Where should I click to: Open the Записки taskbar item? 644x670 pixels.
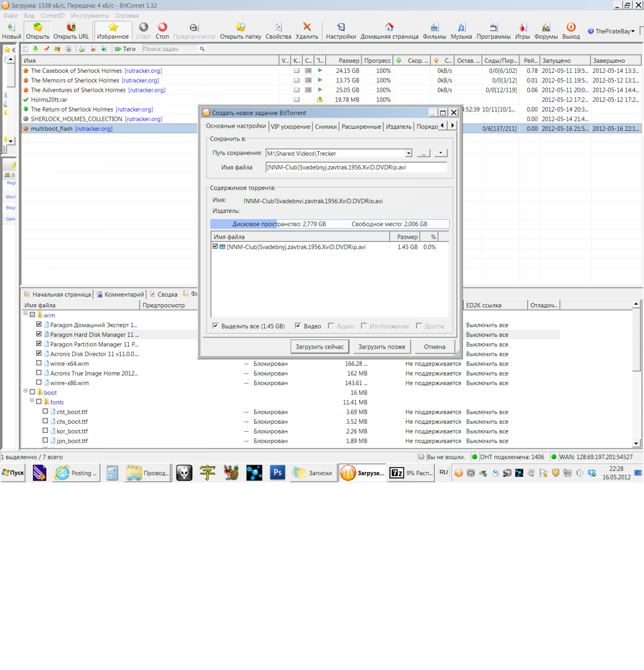click(x=313, y=473)
